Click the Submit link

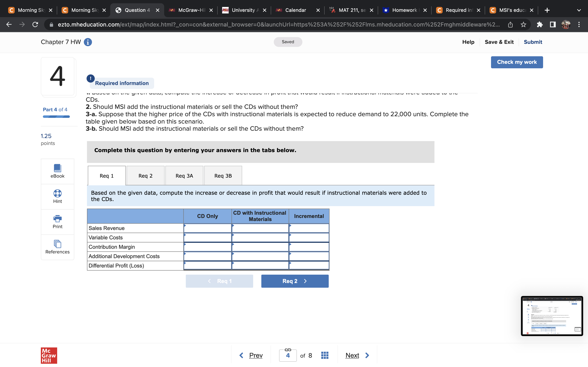[533, 42]
